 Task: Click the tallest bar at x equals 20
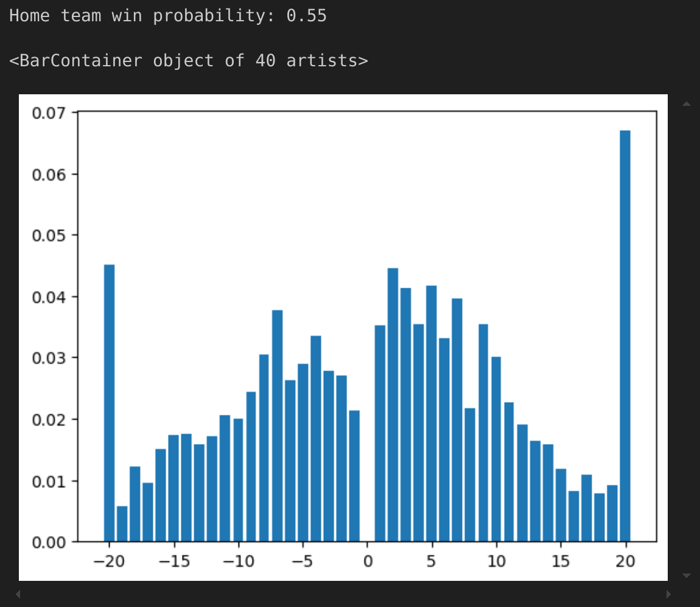click(x=625, y=336)
